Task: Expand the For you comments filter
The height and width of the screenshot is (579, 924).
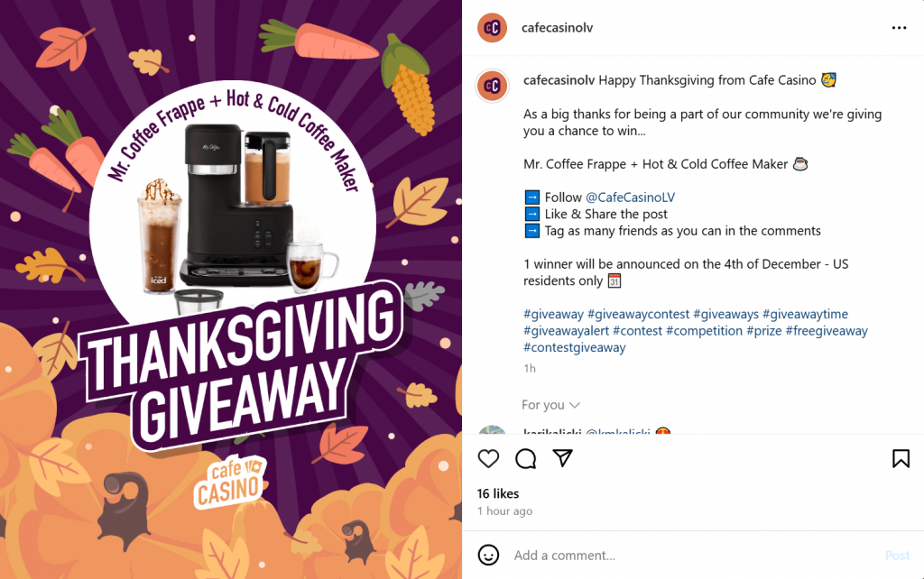Action: pyautogui.click(x=550, y=405)
